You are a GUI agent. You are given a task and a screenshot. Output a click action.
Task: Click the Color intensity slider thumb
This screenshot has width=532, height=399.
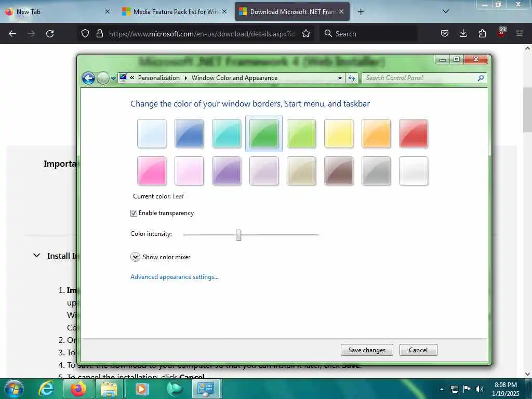click(238, 235)
